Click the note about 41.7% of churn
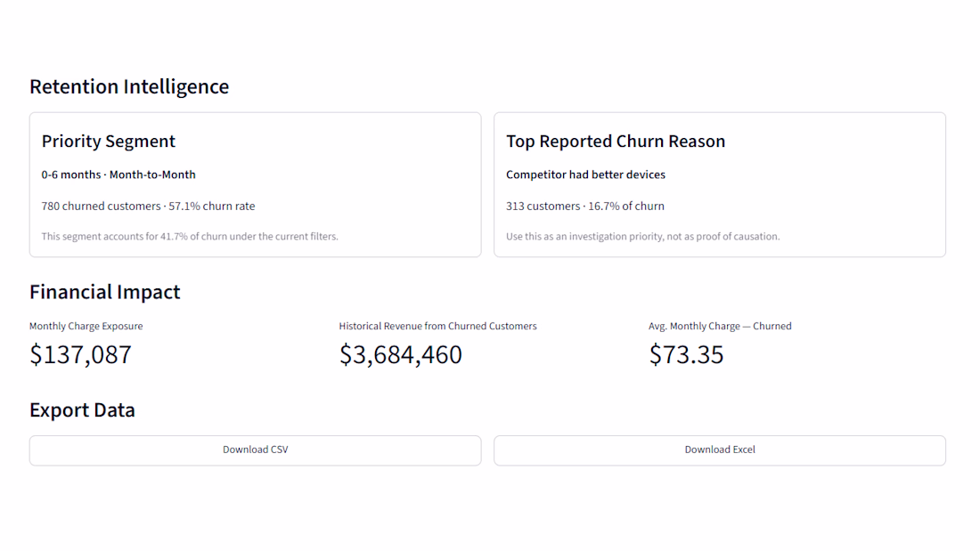The height and width of the screenshot is (551, 980). tap(190, 236)
